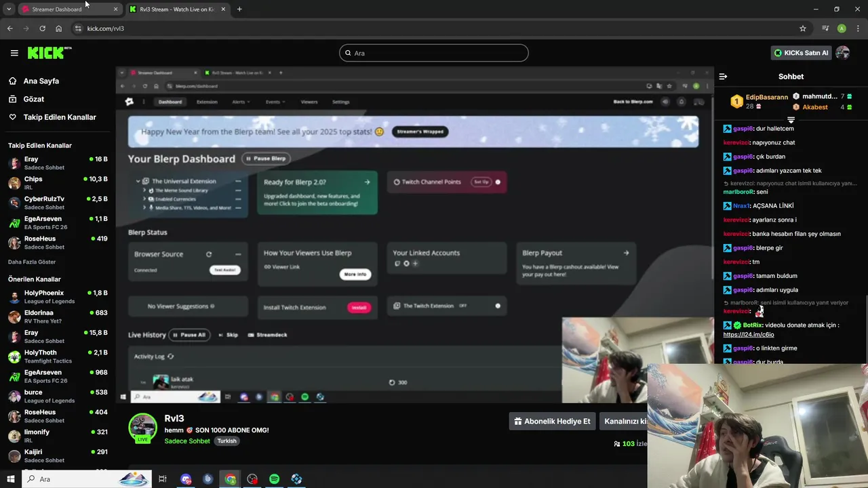The image size is (868, 488).
Task: Toggle The Twitch Extension OFF switch
Action: click(x=498, y=306)
